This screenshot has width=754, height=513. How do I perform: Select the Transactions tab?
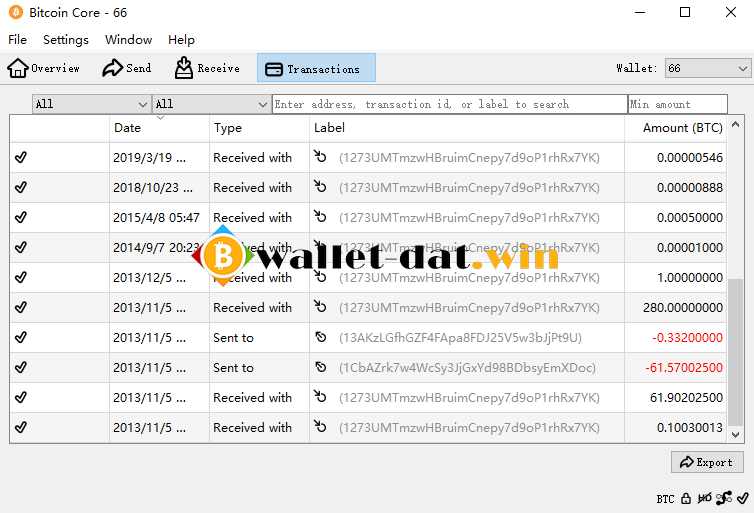[x=316, y=68]
